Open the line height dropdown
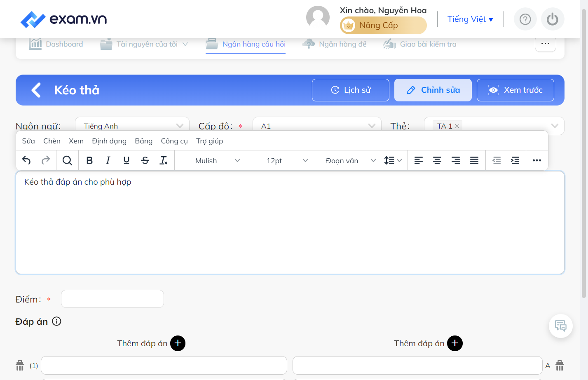 point(393,160)
